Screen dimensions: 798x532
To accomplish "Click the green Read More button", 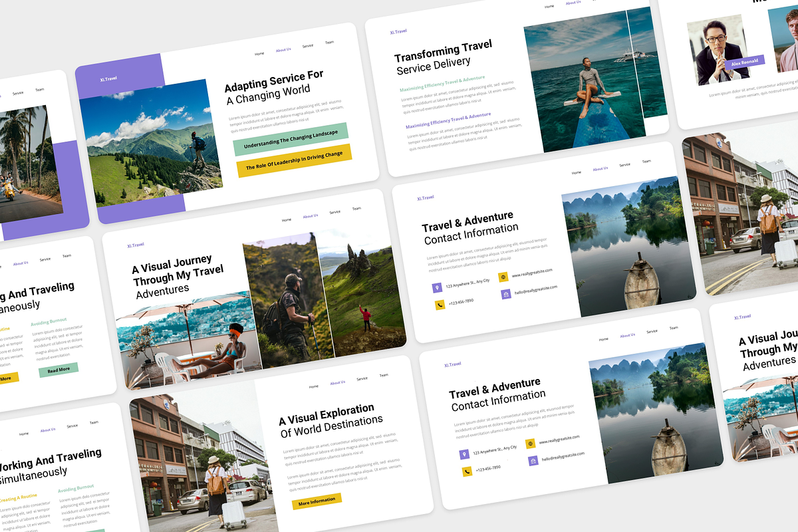I will (59, 370).
